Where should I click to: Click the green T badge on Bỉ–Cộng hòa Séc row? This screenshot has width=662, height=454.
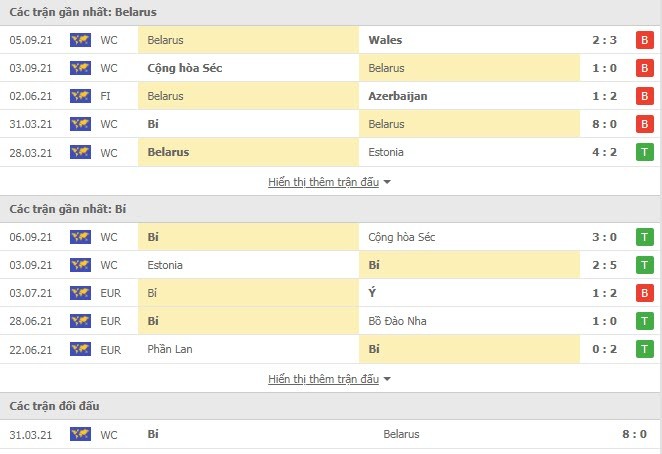pos(644,237)
